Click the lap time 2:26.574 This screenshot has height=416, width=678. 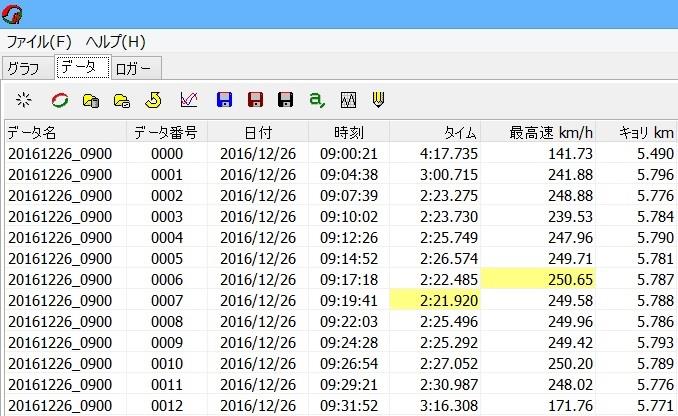click(x=448, y=259)
